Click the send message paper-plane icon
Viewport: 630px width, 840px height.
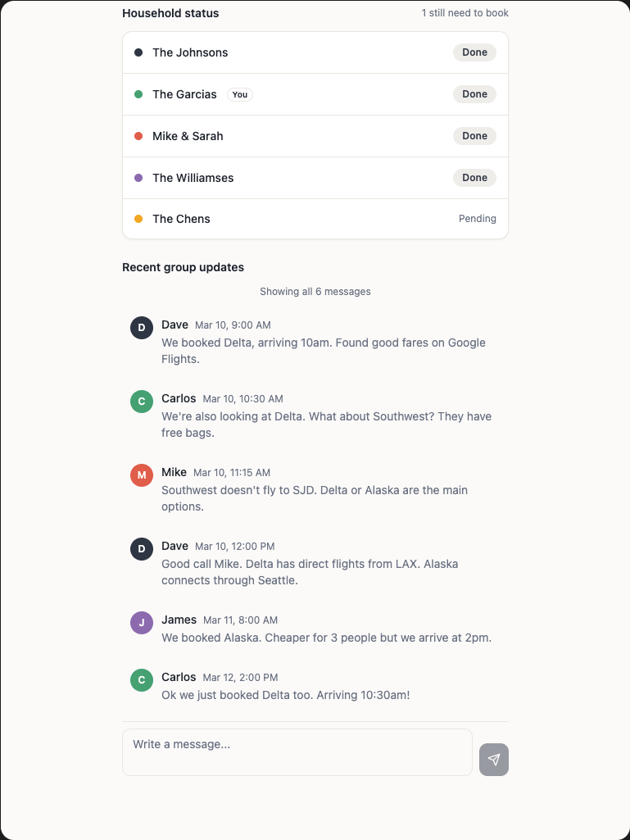(494, 760)
